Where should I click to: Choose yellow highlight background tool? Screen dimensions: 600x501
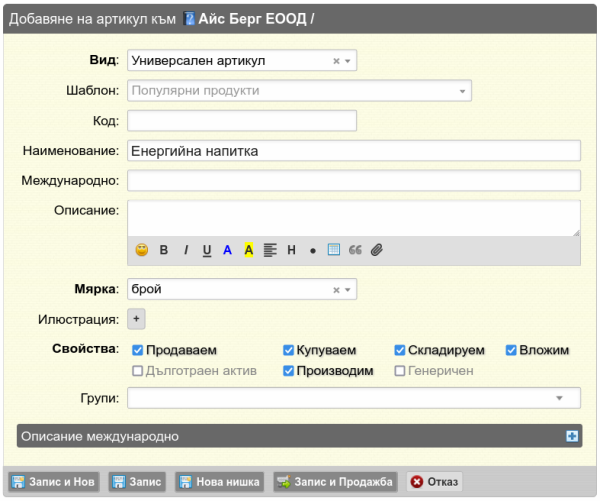point(249,250)
